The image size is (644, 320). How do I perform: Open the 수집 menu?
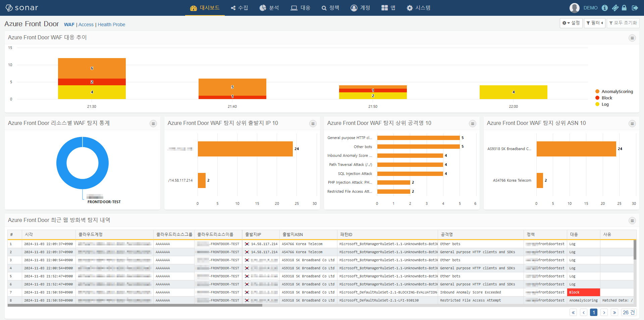point(239,8)
